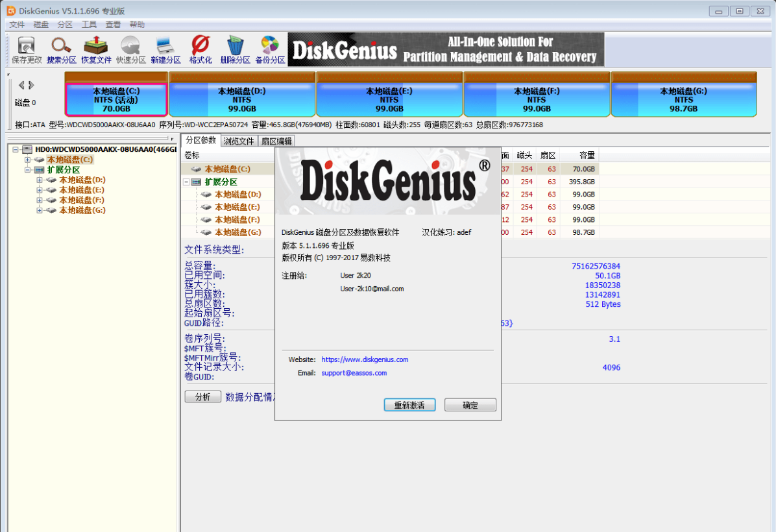Expand 本地磁盘(G:) in left tree
This screenshot has height=532, width=776.
pyautogui.click(x=40, y=210)
